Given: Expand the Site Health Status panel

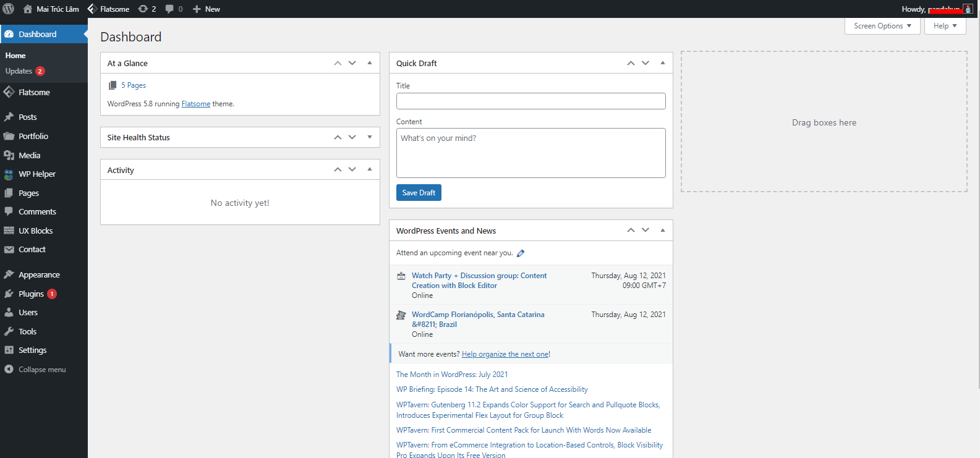Looking at the screenshot, I should point(370,137).
